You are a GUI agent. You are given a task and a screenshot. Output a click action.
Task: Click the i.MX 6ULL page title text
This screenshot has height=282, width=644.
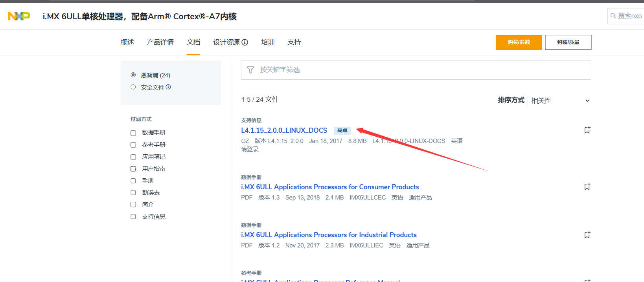click(140, 16)
